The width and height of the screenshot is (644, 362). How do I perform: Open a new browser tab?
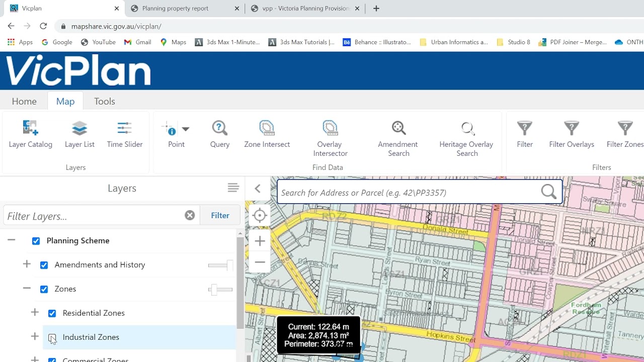pyautogui.click(x=376, y=9)
